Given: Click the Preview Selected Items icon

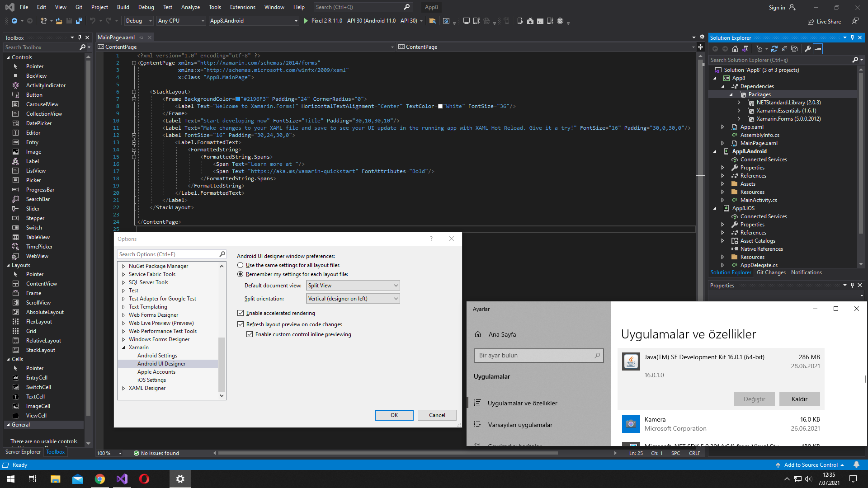Looking at the screenshot, I should [818, 49].
